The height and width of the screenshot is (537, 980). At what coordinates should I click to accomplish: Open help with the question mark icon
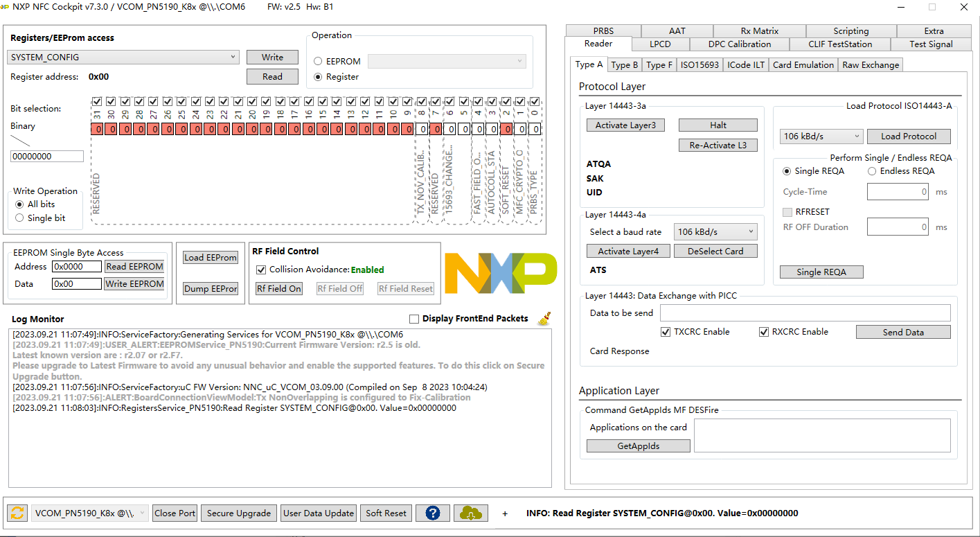tap(433, 513)
